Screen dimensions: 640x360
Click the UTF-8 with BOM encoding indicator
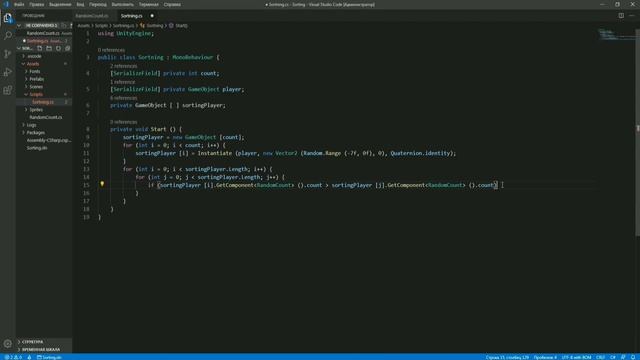pyautogui.click(x=576, y=357)
